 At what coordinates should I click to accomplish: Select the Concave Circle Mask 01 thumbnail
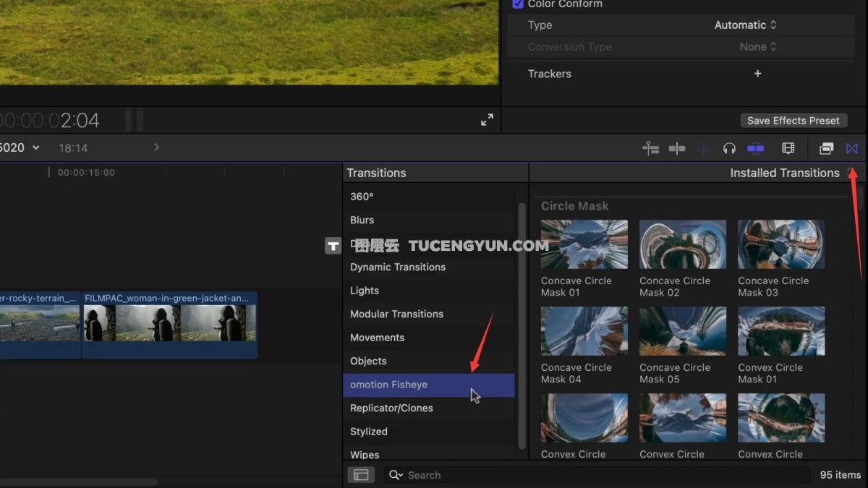(584, 244)
